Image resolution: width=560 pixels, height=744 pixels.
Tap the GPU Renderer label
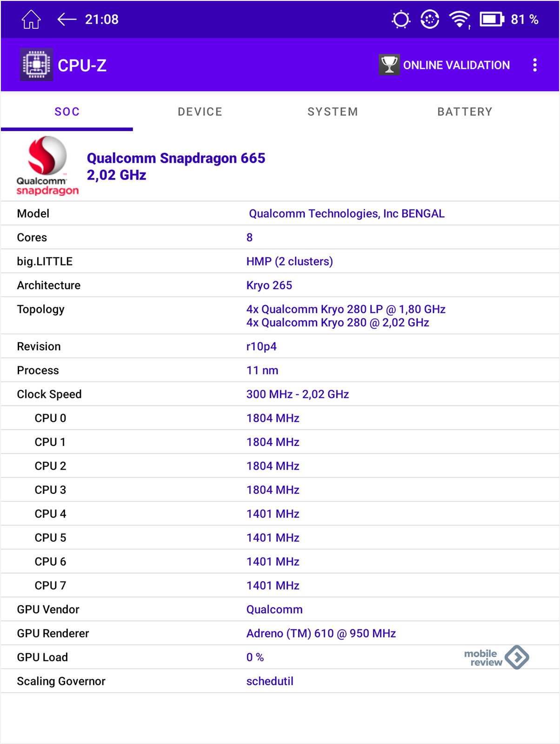click(53, 633)
